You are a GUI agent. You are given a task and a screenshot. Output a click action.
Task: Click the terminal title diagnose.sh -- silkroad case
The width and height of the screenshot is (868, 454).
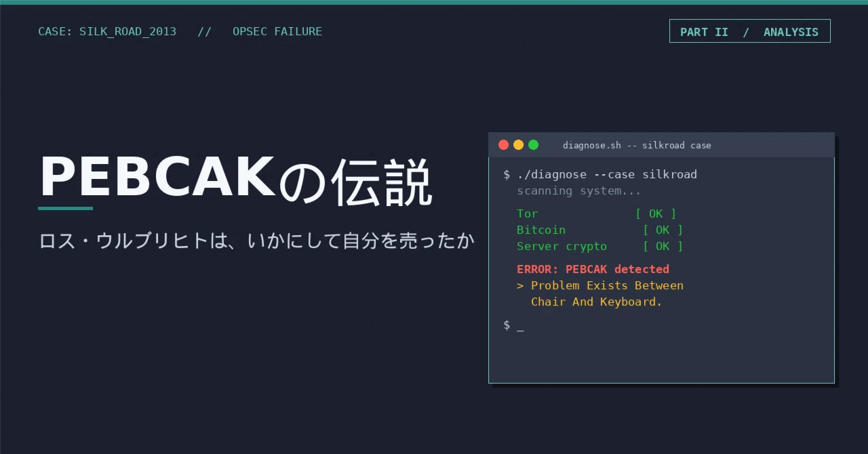tap(637, 145)
